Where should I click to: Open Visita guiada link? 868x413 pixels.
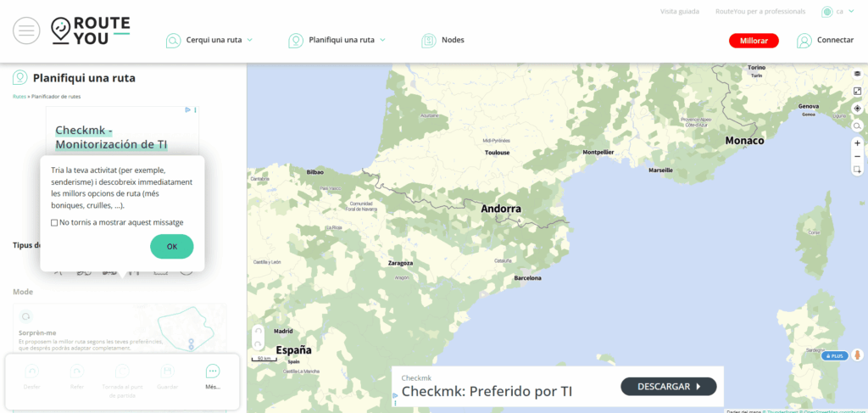pos(679,11)
